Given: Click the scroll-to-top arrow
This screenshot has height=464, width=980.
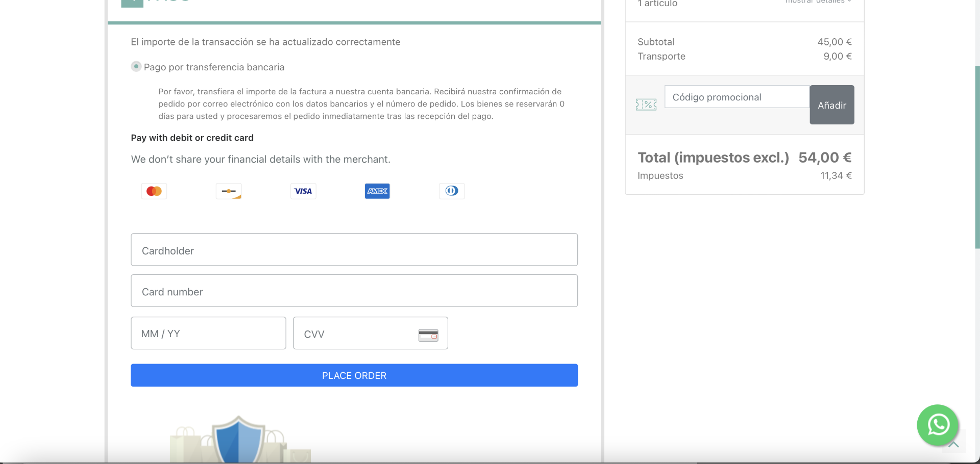Looking at the screenshot, I should tap(953, 444).
